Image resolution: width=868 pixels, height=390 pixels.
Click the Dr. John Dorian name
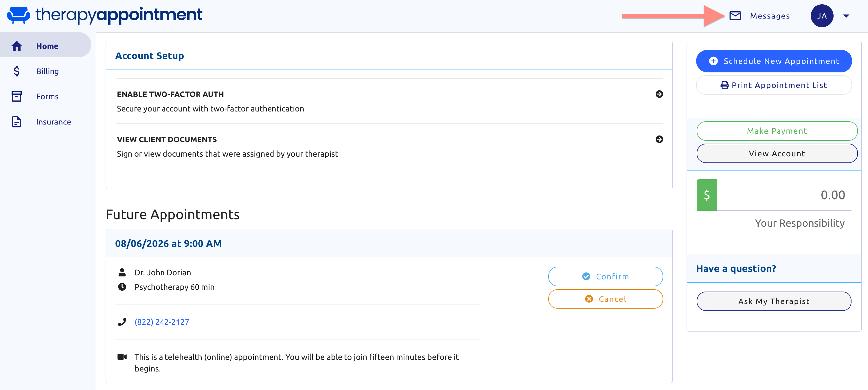coord(162,272)
